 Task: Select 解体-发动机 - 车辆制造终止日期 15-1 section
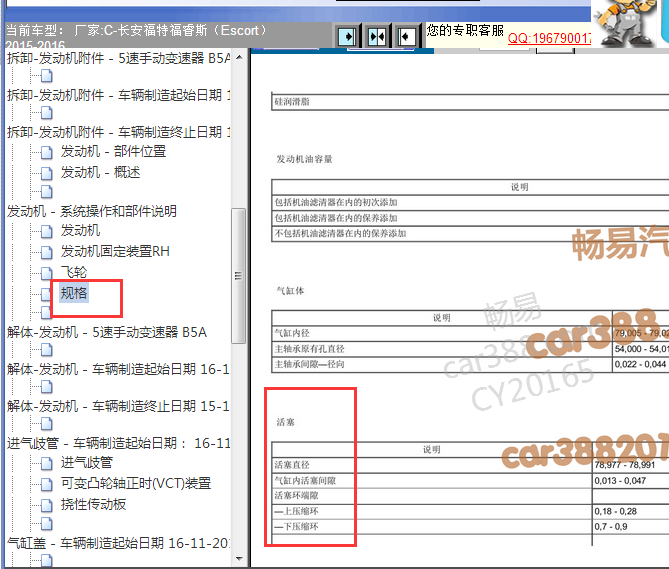click(x=118, y=406)
